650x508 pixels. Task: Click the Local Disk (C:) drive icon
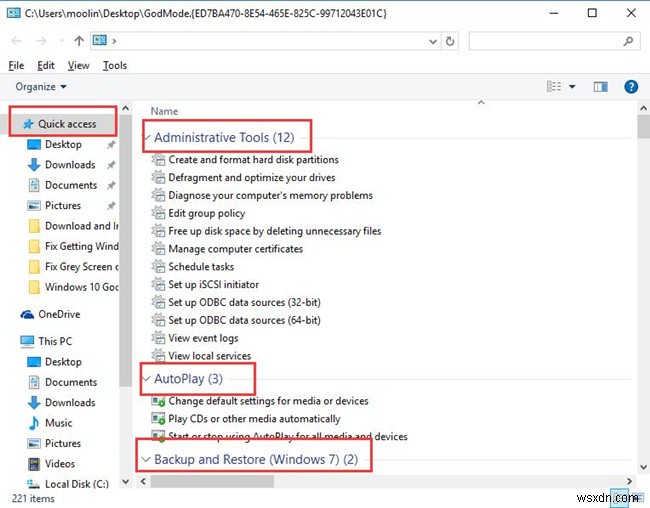click(x=33, y=484)
